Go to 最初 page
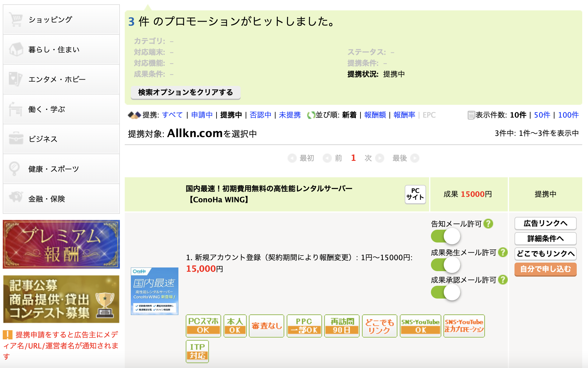 click(301, 158)
